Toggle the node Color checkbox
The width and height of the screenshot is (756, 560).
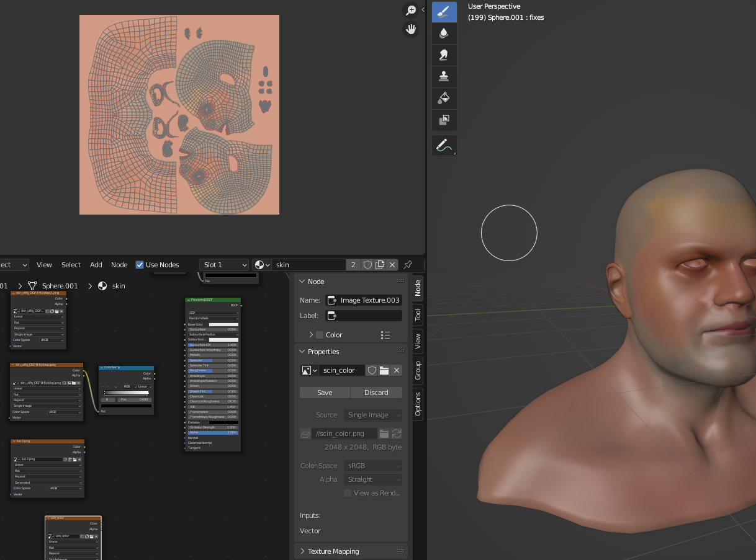pyautogui.click(x=320, y=335)
